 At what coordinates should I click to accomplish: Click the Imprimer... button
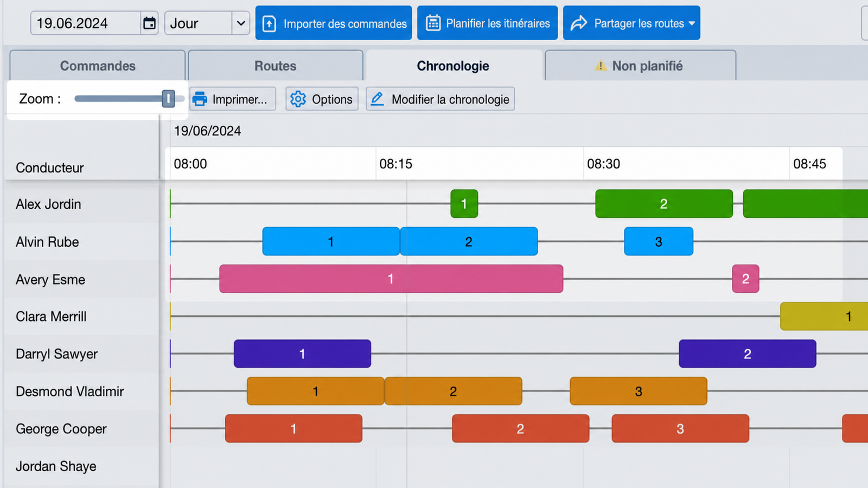pos(233,99)
